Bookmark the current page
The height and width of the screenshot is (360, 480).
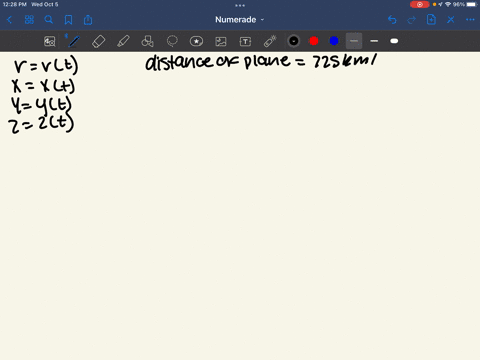pos(68,20)
